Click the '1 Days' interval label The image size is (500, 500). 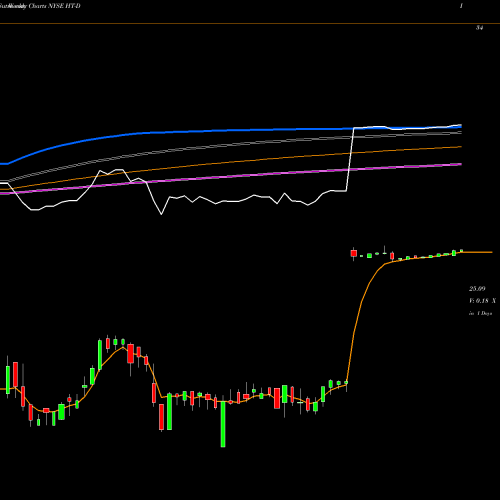(x=484, y=313)
